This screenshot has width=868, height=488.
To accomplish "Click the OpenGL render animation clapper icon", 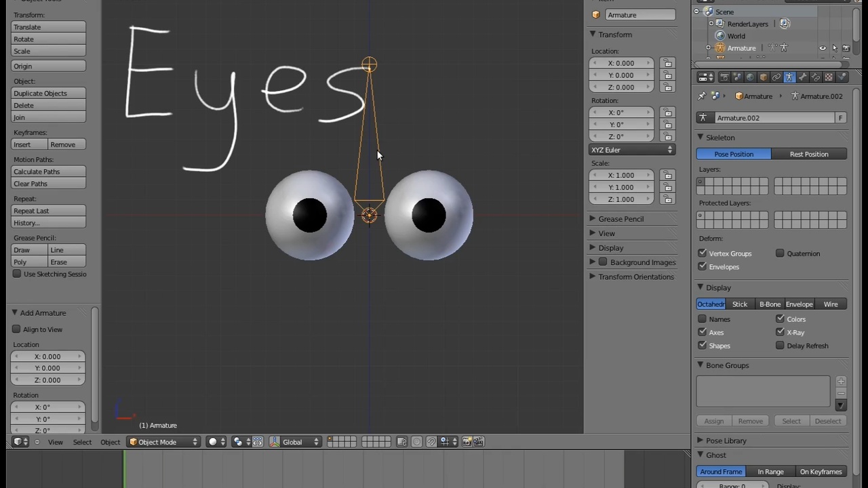I will pos(479,442).
